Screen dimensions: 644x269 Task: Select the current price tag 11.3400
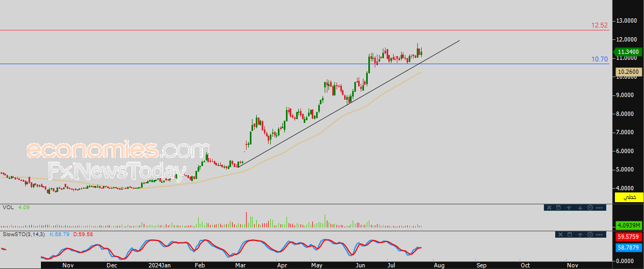coord(628,52)
